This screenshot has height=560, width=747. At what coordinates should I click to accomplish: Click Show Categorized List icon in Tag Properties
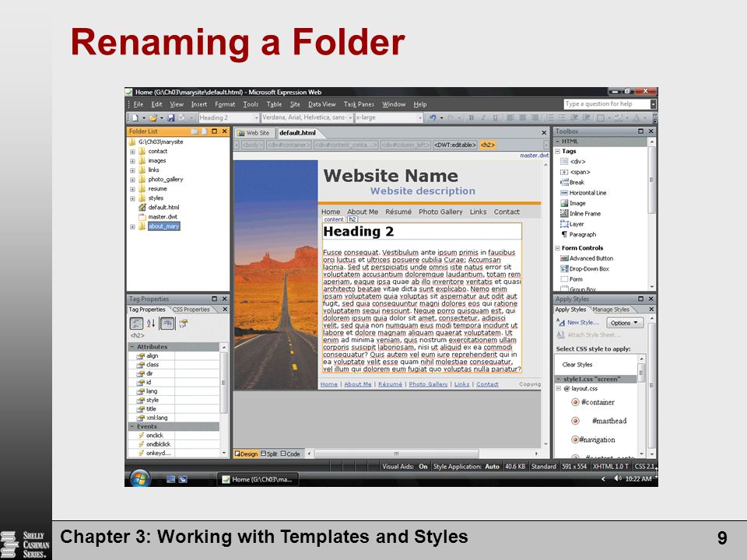[x=136, y=324]
